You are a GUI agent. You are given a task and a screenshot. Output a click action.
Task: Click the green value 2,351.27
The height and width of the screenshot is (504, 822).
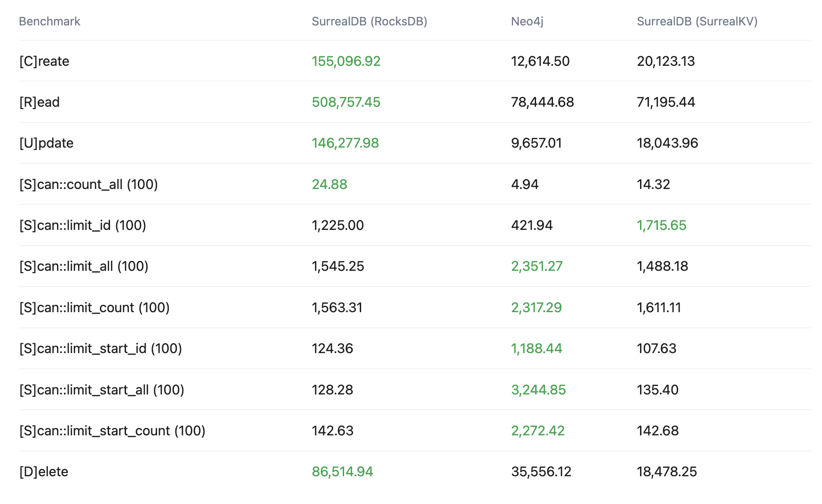[537, 266]
